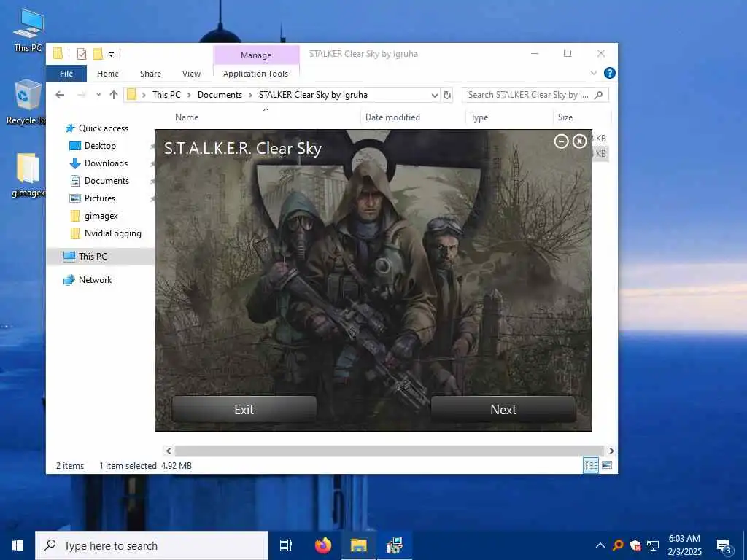Image resolution: width=747 pixels, height=560 pixels.
Task: Click This PC in the address breadcrumb
Action: pyautogui.click(x=166, y=95)
